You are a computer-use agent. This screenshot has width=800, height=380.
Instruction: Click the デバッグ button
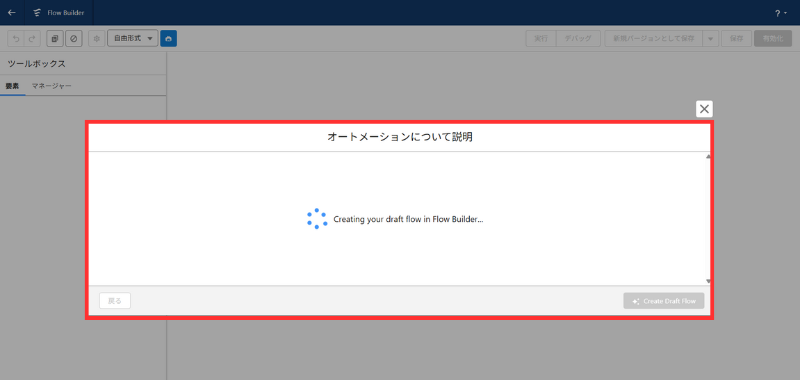click(x=578, y=39)
